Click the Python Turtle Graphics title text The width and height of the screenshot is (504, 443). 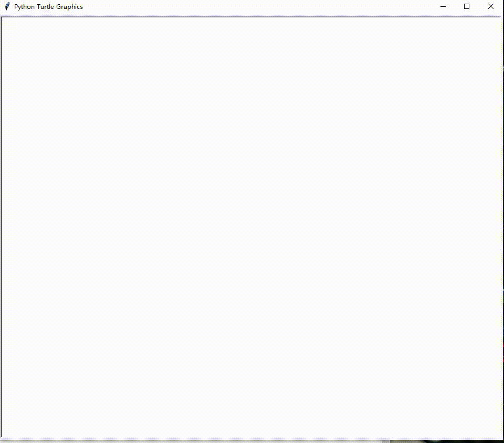point(48,7)
